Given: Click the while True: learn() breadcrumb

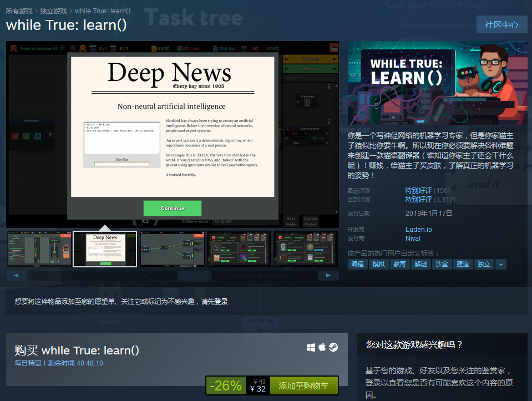Looking at the screenshot, I should (x=103, y=11).
